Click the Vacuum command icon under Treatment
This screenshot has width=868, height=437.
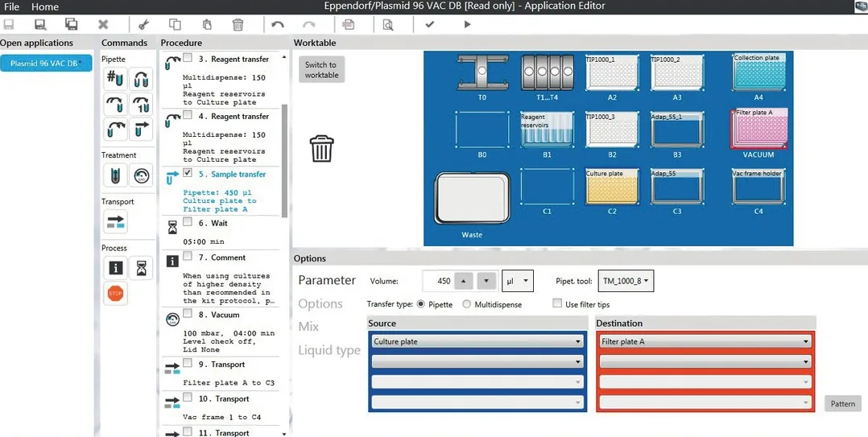tap(141, 175)
